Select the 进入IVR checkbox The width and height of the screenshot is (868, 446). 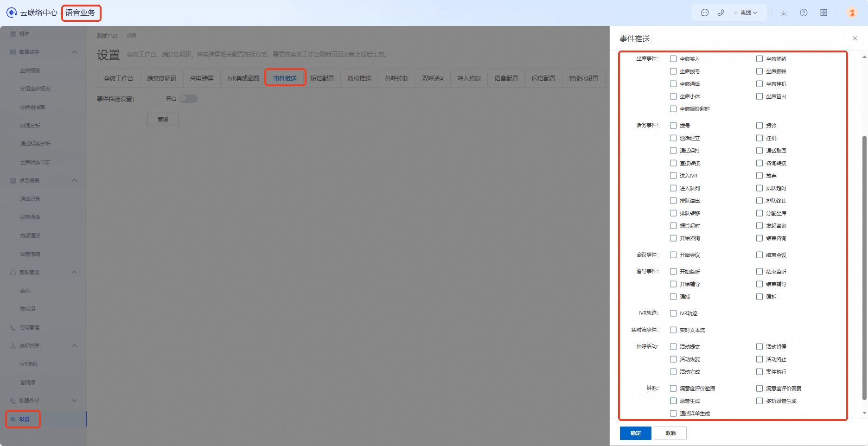coord(673,176)
